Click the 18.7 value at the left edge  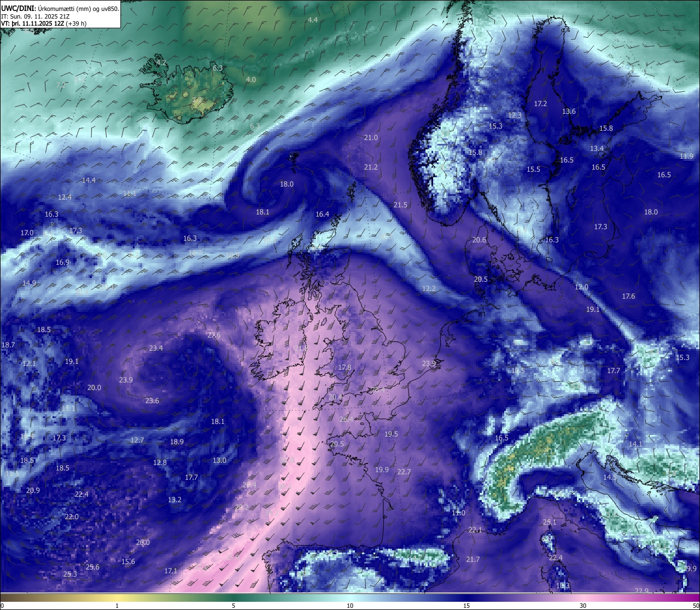(x=8, y=345)
